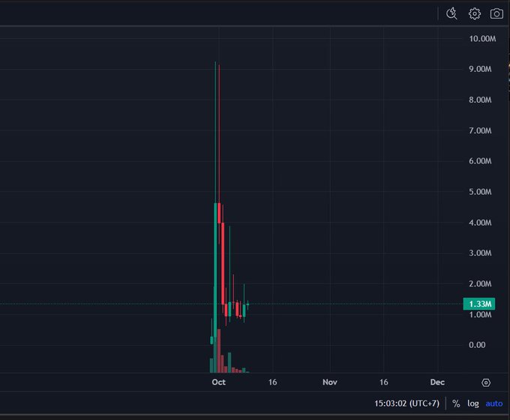Click the 3.00M price axis label
The width and height of the screenshot is (510, 420).
(x=480, y=253)
